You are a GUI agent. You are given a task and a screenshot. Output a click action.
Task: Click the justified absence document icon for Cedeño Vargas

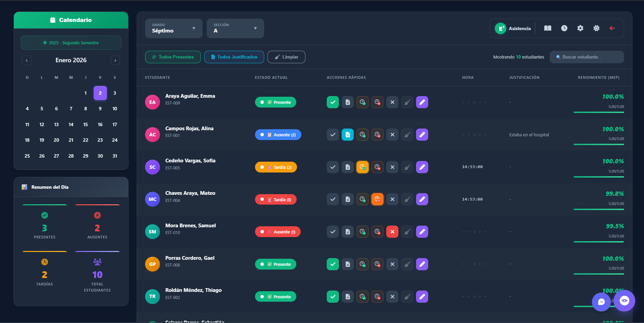[x=347, y=167]
